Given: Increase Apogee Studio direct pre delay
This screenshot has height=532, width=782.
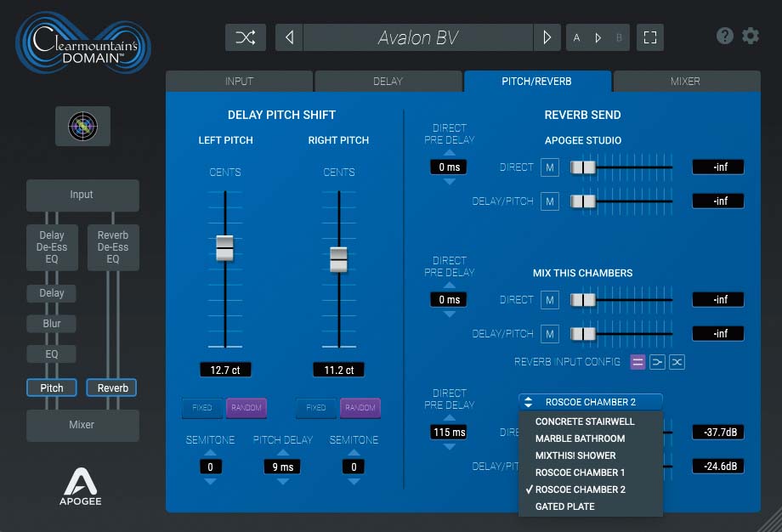Looking at the screenshot, I should [x=450, y=153].
